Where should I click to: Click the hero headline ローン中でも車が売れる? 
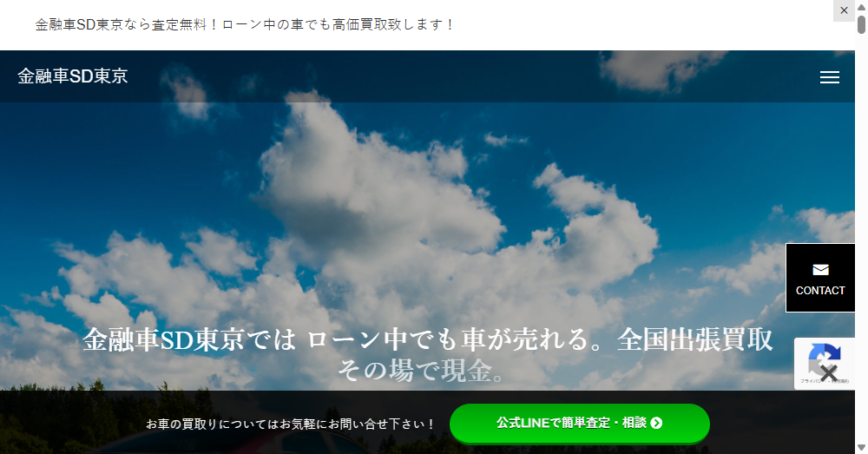pos(428,339)
